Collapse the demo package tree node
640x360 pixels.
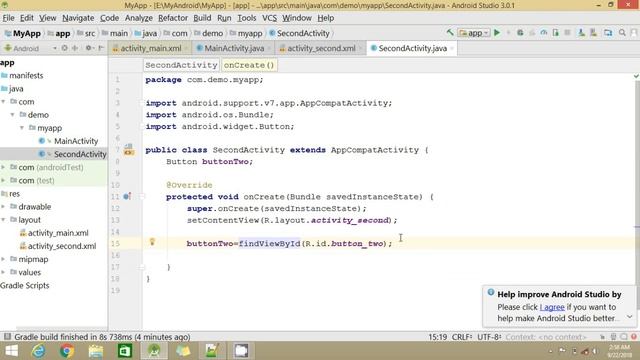tap(13, 115)
